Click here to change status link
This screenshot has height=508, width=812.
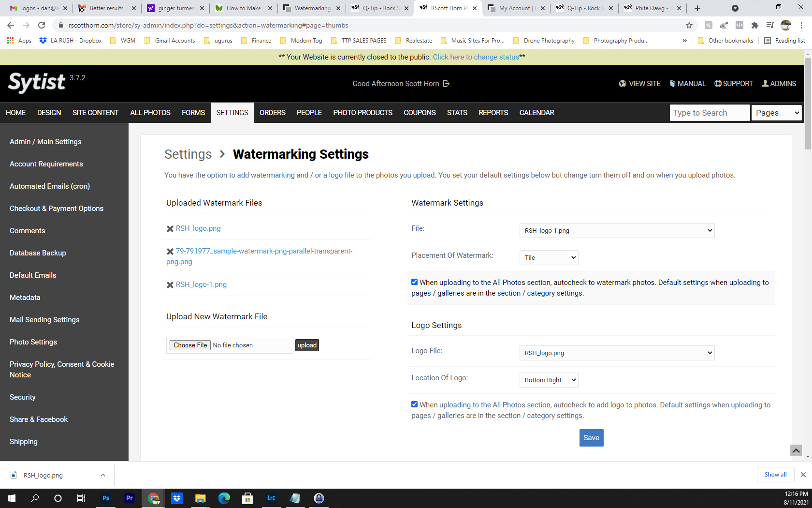[476, 57]
